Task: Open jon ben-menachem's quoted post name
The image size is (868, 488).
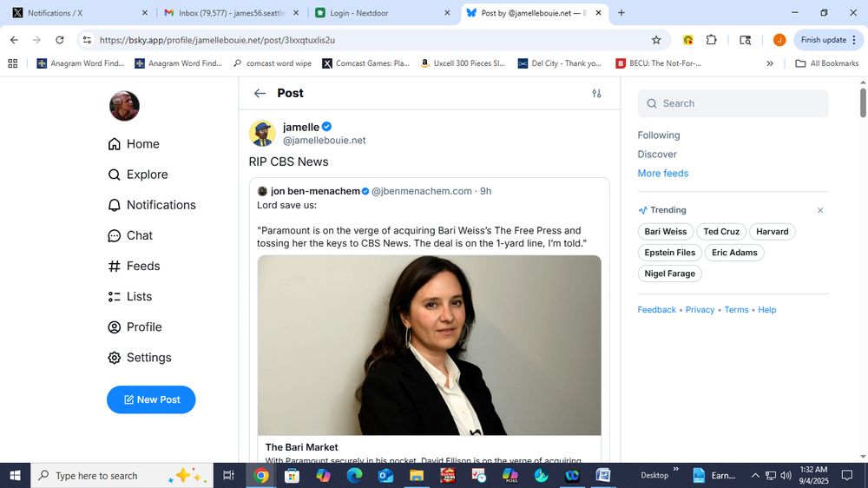Action: point(315,191)
